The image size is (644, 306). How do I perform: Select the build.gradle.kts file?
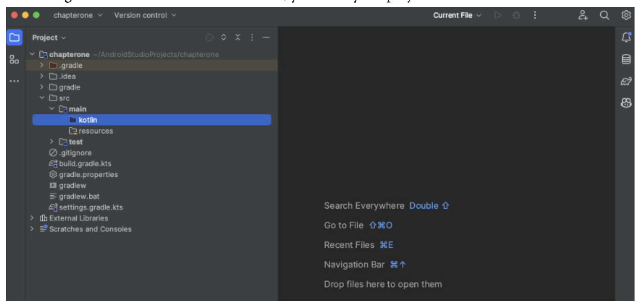pyautogui.click(x=85, y=164)
